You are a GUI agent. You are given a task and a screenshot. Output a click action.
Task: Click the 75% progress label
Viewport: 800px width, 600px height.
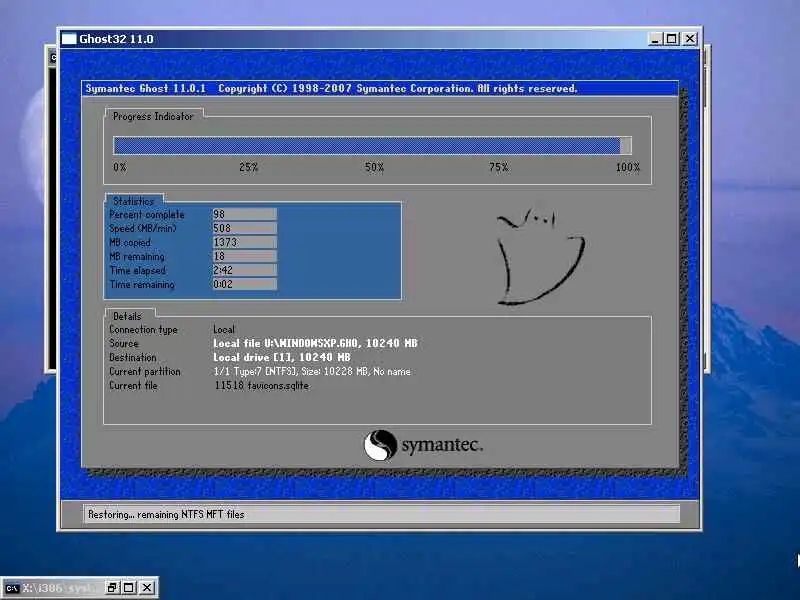498,167
